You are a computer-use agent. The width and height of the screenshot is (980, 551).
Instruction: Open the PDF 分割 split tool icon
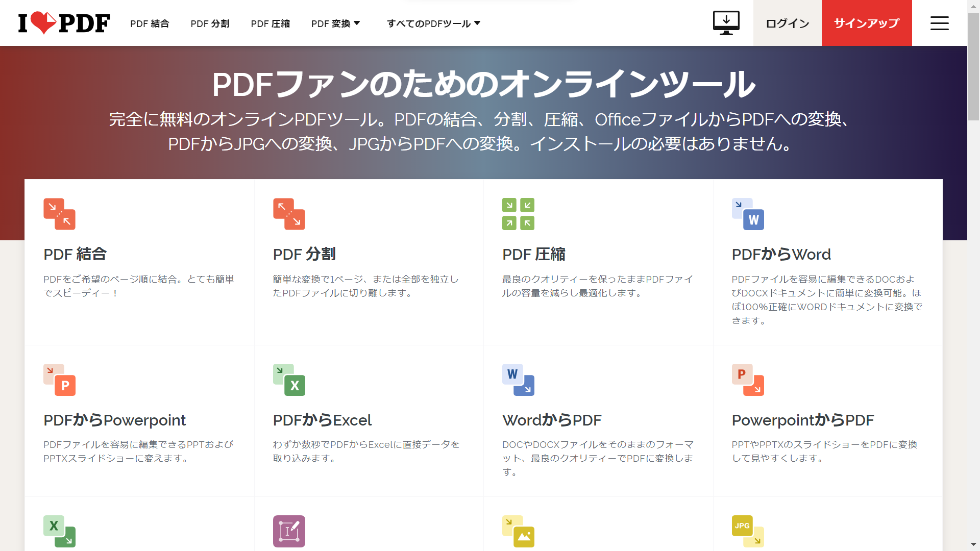(289, 214)
